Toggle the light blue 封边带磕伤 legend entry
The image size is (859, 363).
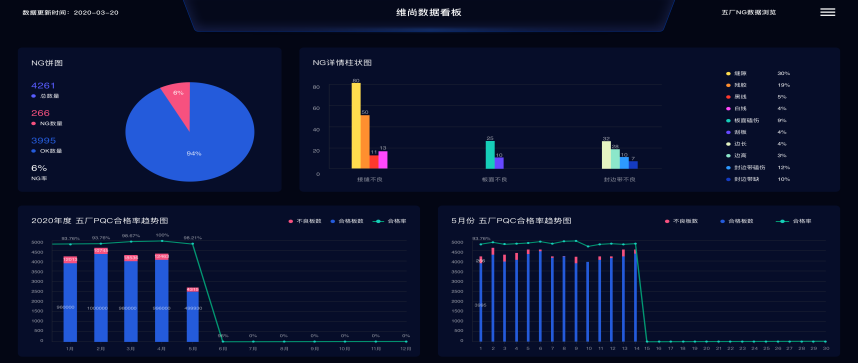(758, 168)
